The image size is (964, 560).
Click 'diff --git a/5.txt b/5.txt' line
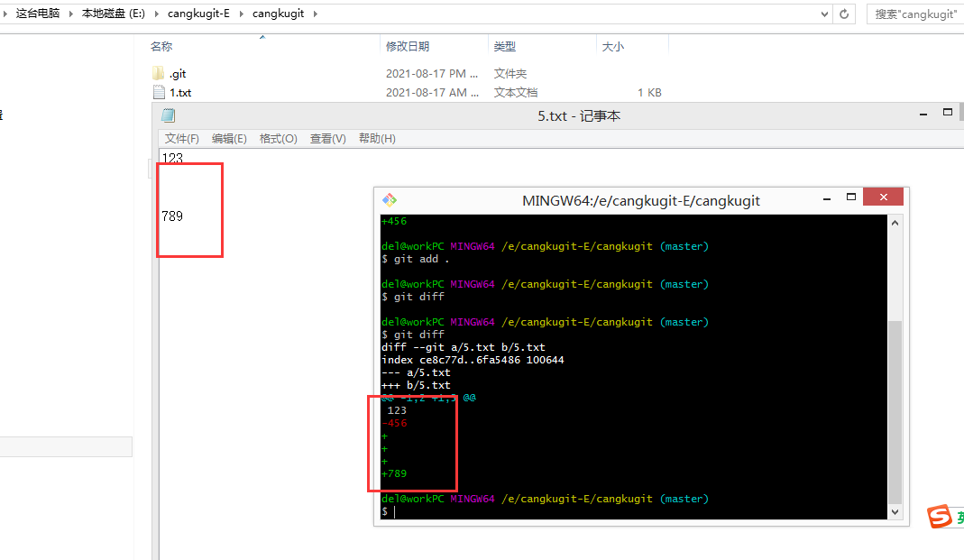tap(463, 346)
